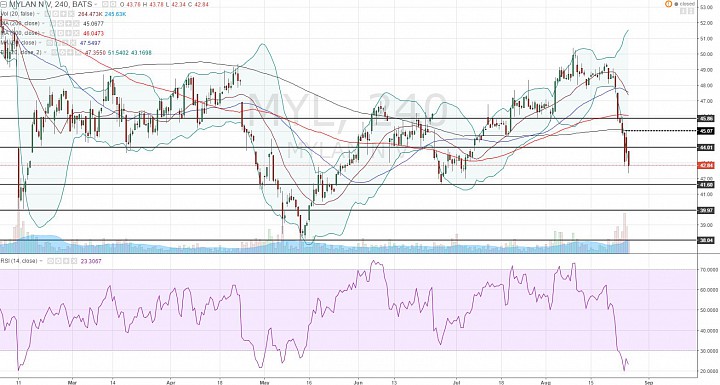Toggle visibility of Vol (20, false) indicator
This screenshot has width=720, height=385.
(x=47, y=14)
